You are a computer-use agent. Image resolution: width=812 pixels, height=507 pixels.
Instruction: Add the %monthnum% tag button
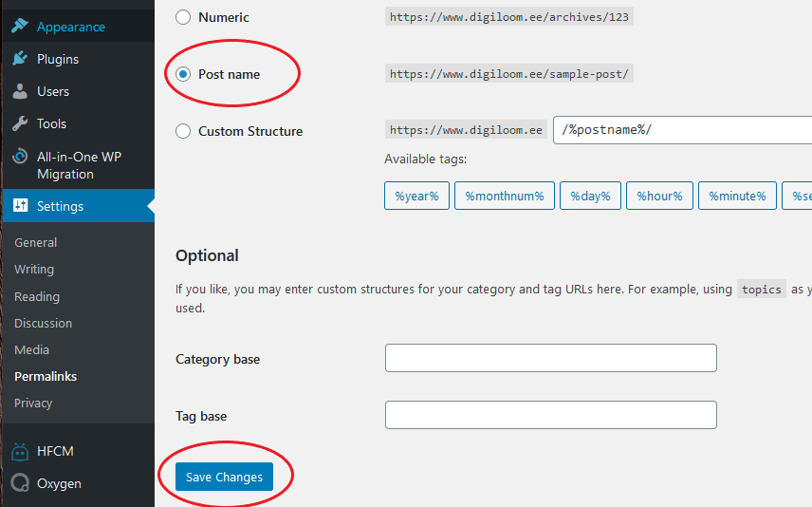[x=505, y=196]
